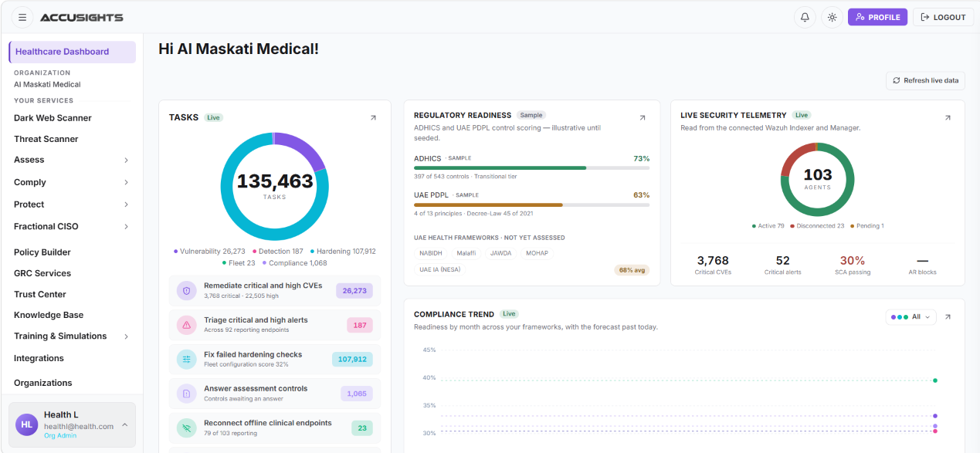
Task: Open the All frameworks dropdown
Action: point(911,317)
